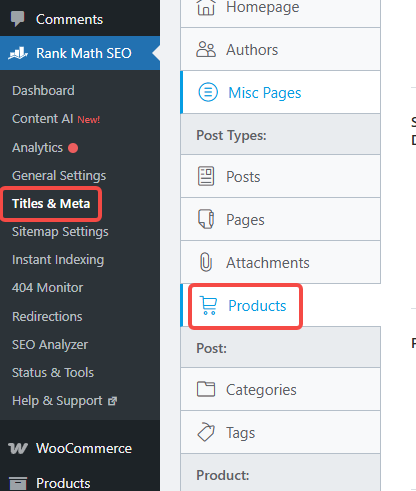Click the Posts newspaper icon
This screenshot has width=416, height=491.
point(206,176)
